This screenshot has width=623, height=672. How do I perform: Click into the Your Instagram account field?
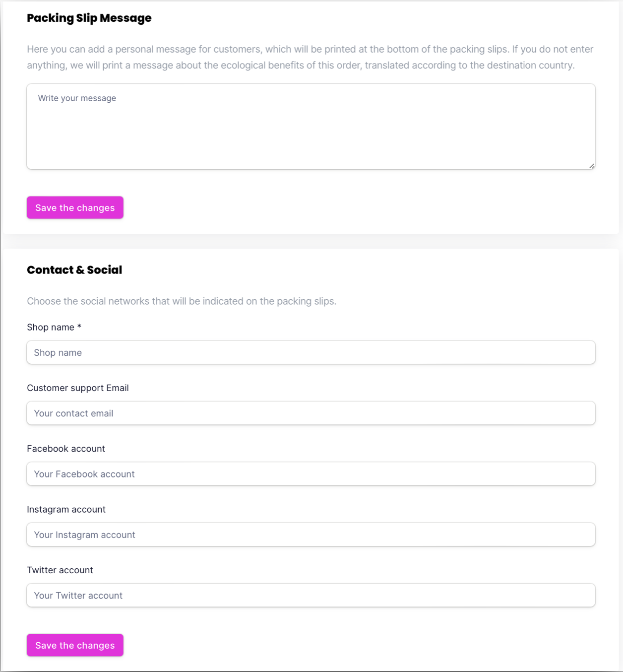pyautogui.click(x=311, y=535)
